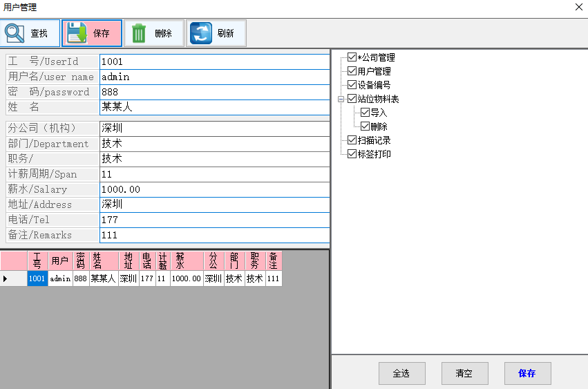Click the UserId input field

pos(214,62)
